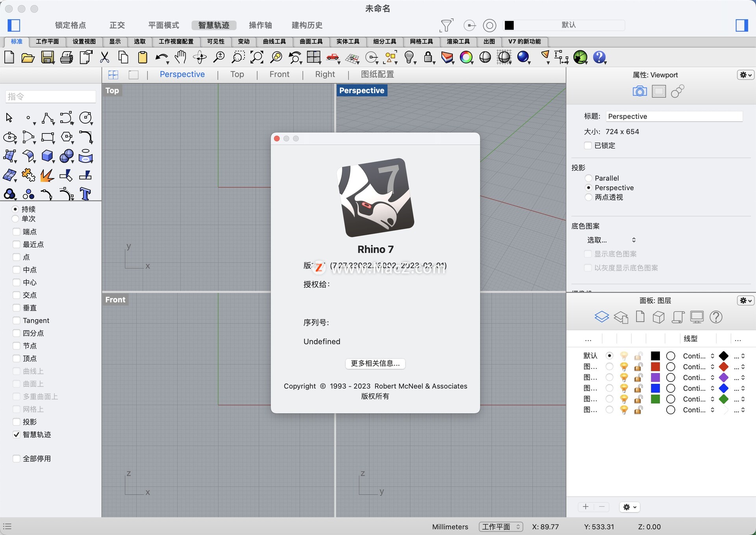Open the color wheel icon
The image size is (756, 535).
click(x=466, y=57)
